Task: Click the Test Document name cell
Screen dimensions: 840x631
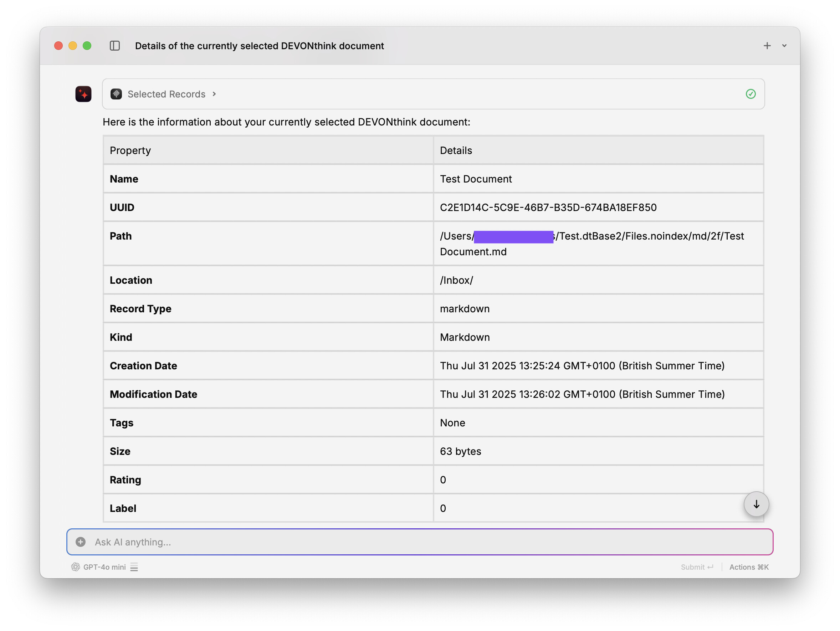Action: [476, 179]
